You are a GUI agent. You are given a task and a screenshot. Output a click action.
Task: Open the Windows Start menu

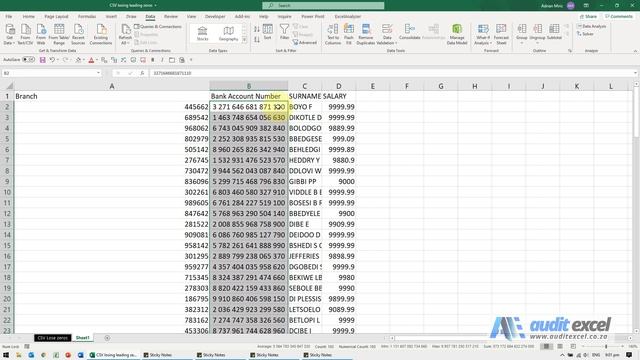point(6,355)
